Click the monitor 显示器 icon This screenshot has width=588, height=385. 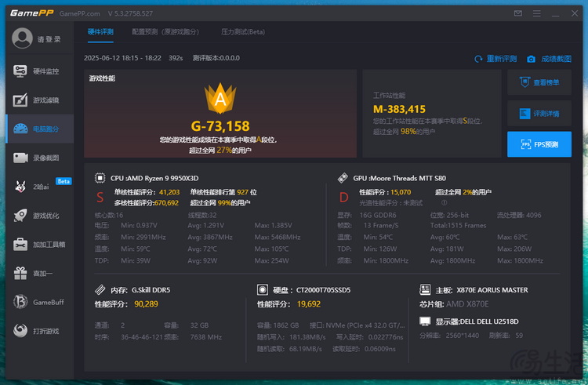tap(425, 321)
